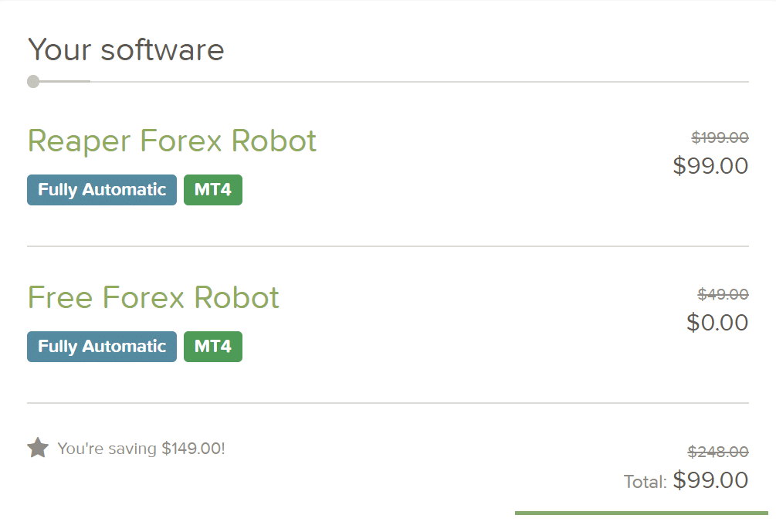Click MT4 badge under Free Forex Robot
This screenshot has height=532, width=776.
click(x=213, y=347)
